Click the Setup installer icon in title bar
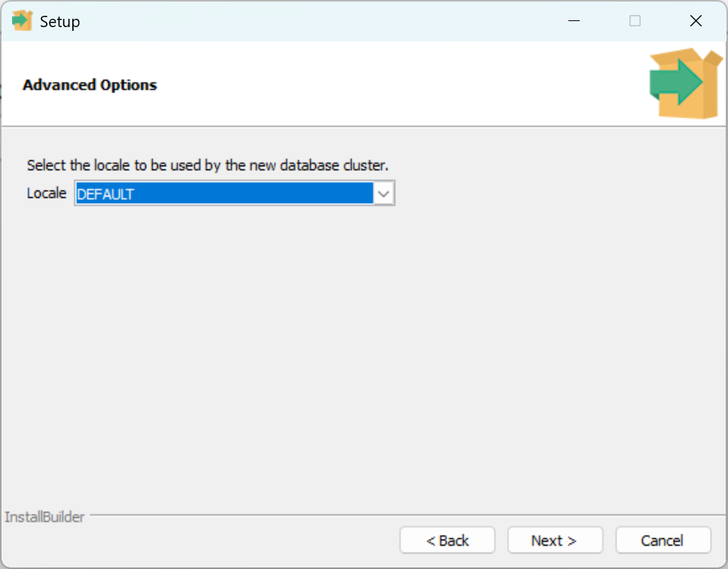 tap(22, 21)
